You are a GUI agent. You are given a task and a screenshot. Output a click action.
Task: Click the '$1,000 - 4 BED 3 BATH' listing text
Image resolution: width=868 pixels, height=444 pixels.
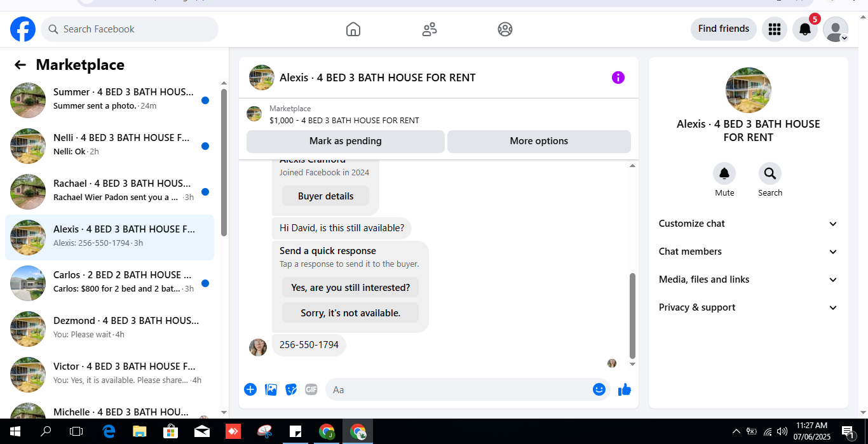(x=344, y=120)
